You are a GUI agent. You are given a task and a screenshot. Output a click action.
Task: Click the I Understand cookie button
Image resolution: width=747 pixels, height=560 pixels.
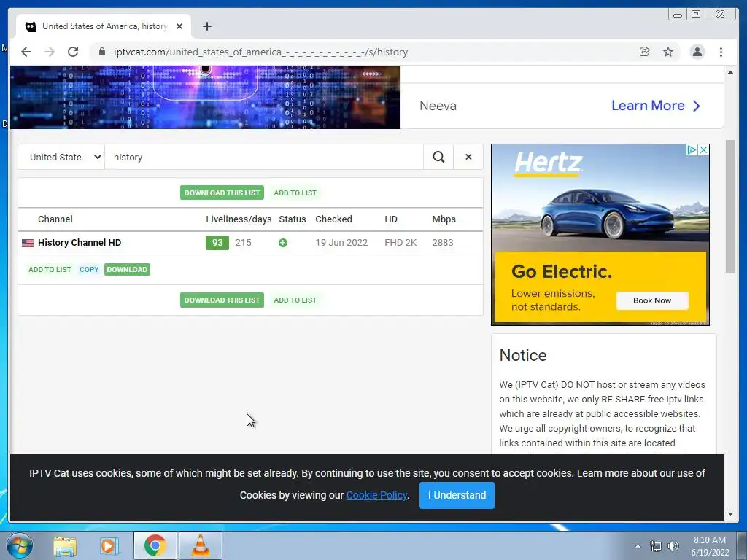tap(457, 495)
